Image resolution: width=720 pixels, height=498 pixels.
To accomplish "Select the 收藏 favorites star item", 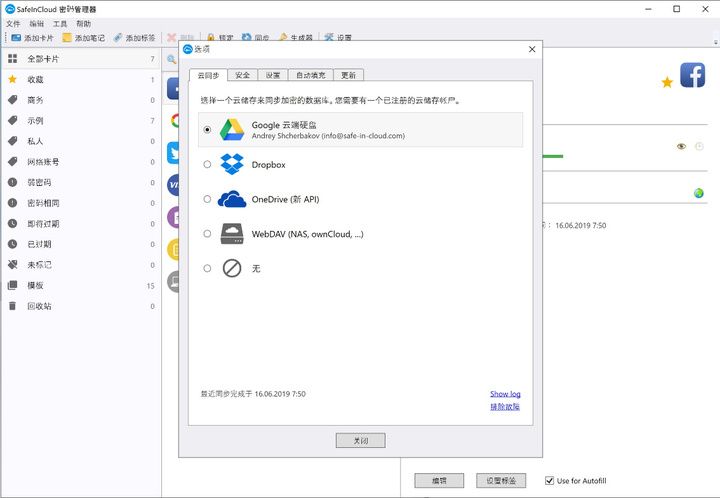I will coord(81,79).
